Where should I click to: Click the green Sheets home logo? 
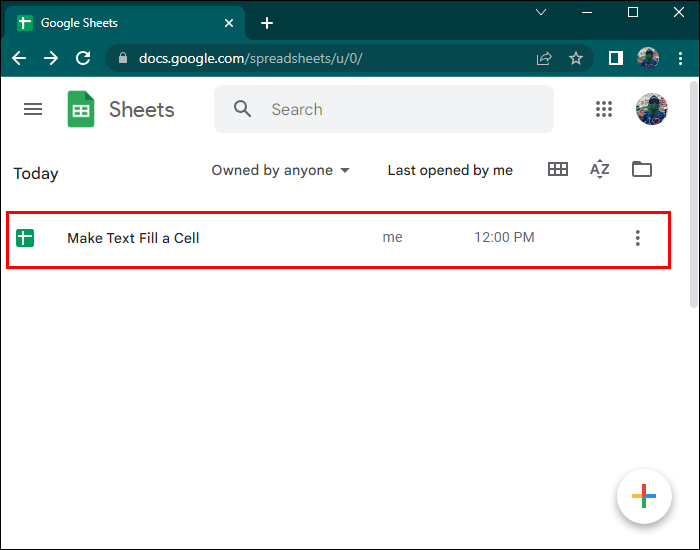[81, 109]
